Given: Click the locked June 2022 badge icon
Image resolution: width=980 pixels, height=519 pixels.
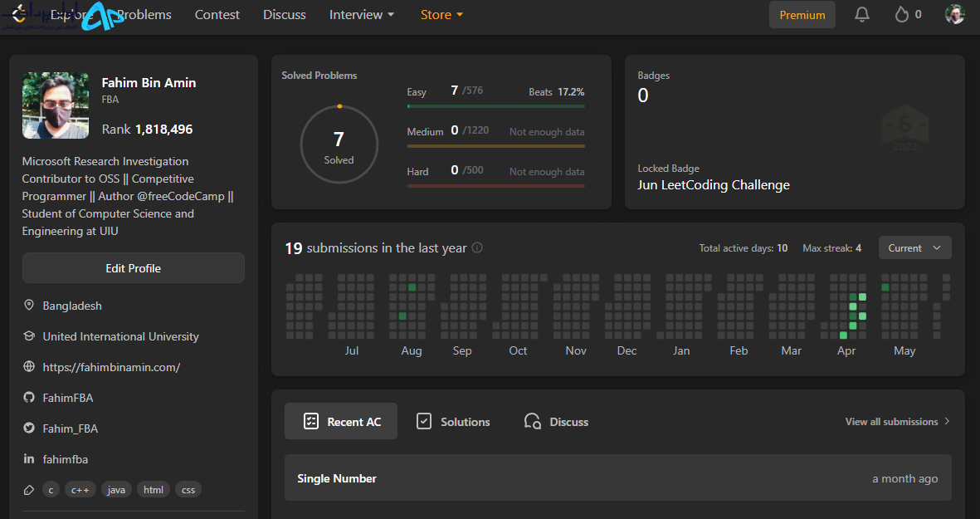Looking at the screenshot, I should (904, 130).
